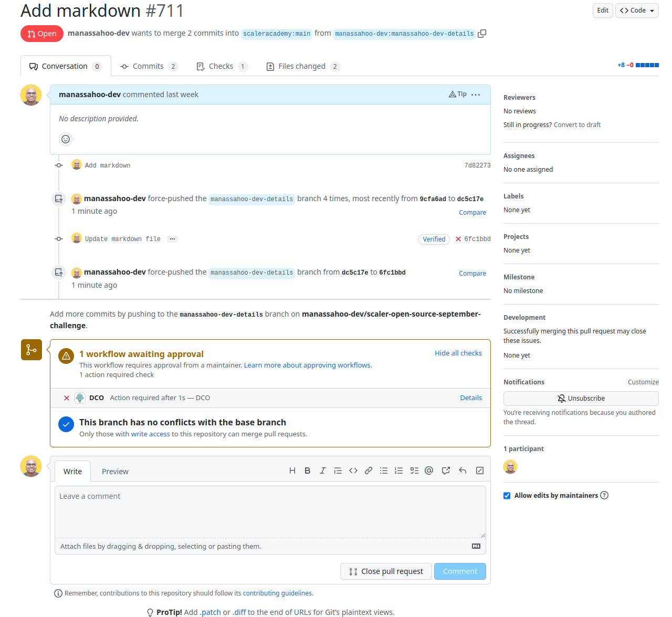Switch to the Files changed tab
The height and width of the screenshot is (617, 672).
[302, 66]
